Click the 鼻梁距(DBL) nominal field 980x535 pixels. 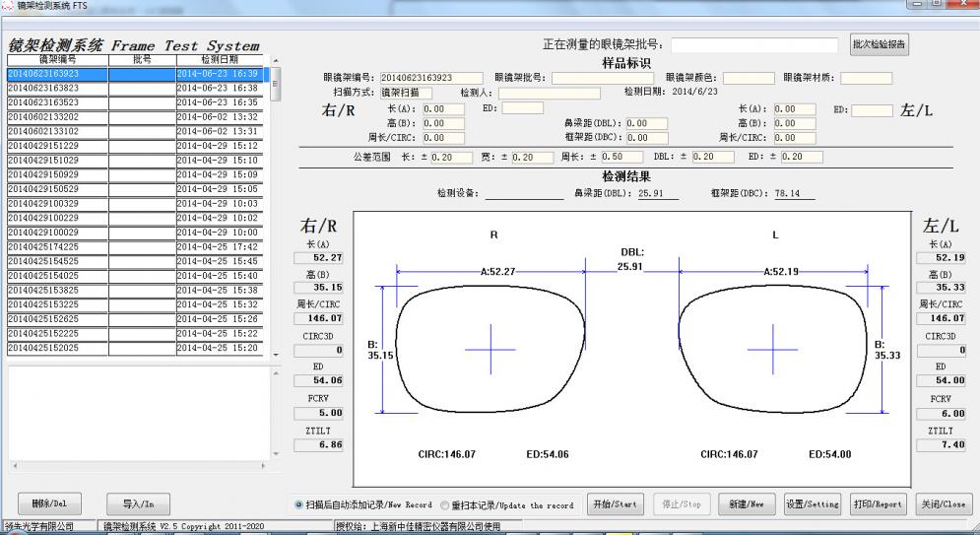click(647, 123)
